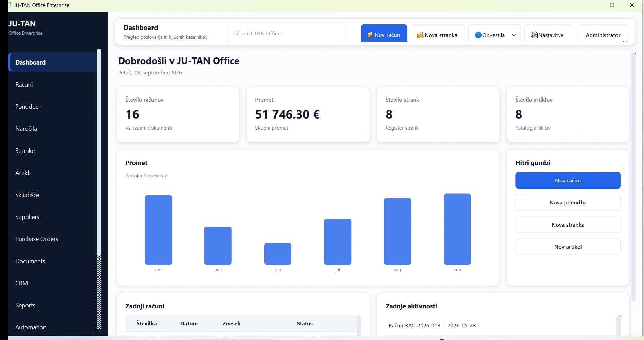This screenshot has height=340, width=644.
Task: Click the Status column header
Action: [304, 323]
